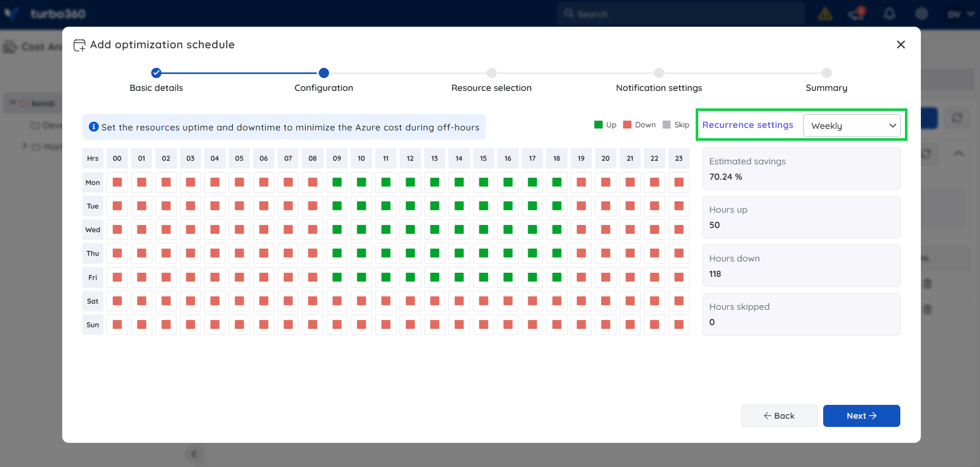Image resolution: width=980 pixels, height=467 pixels.
Task: Click the Hours skipped value 0
Action: (712, 322)
